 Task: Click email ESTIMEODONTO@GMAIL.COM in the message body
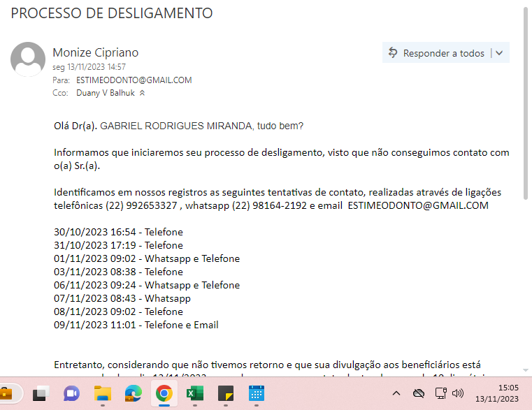point(418,205)
